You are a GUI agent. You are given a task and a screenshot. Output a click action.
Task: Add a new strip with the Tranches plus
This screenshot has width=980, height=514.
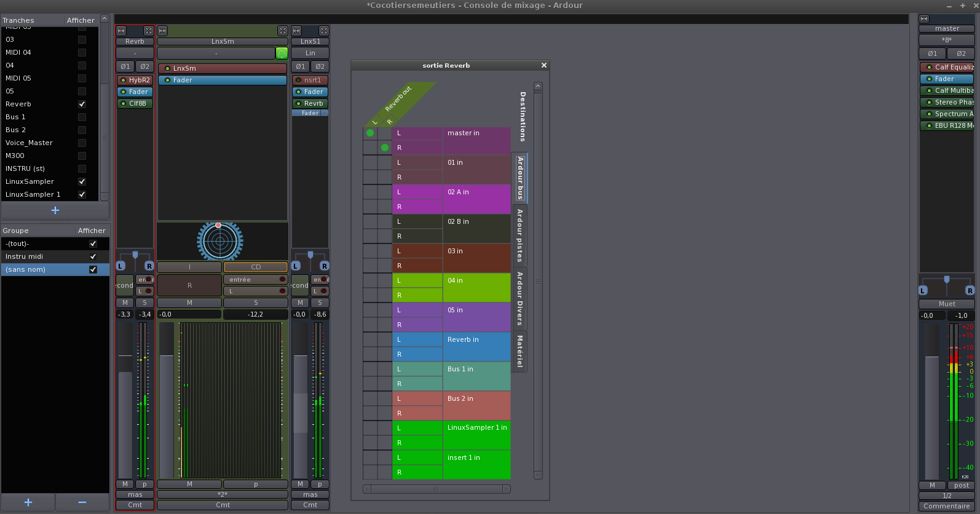tap(55, 210)
